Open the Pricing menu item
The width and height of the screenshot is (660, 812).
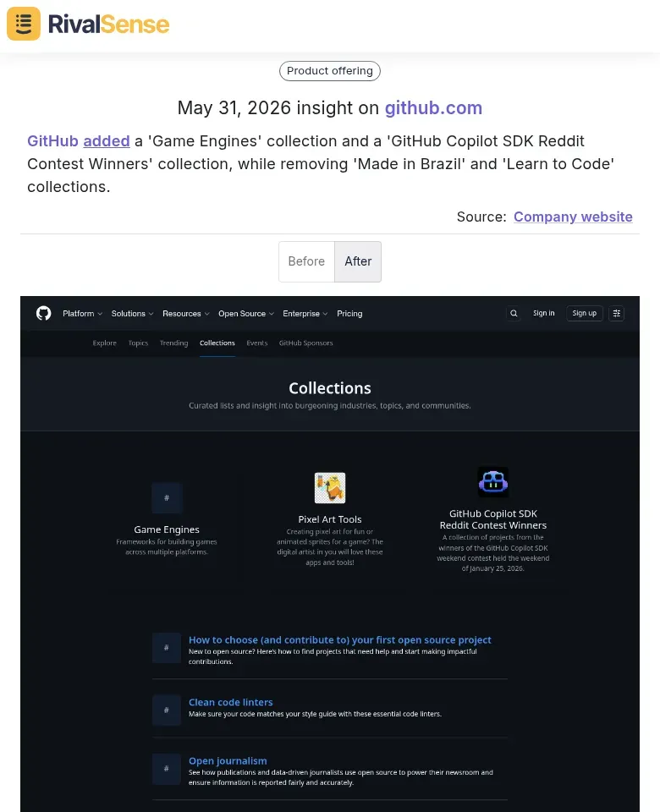pyautogui.click(x=349, y=313)
